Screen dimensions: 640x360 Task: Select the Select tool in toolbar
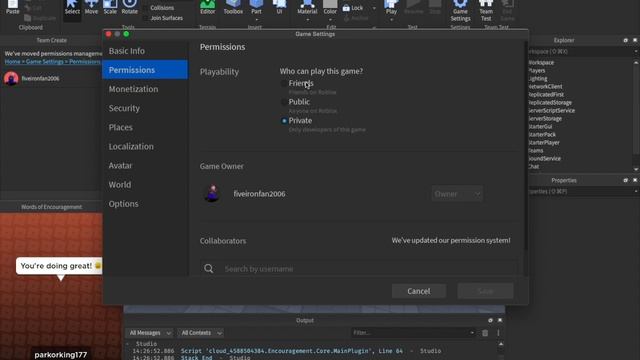pos(72,7)
